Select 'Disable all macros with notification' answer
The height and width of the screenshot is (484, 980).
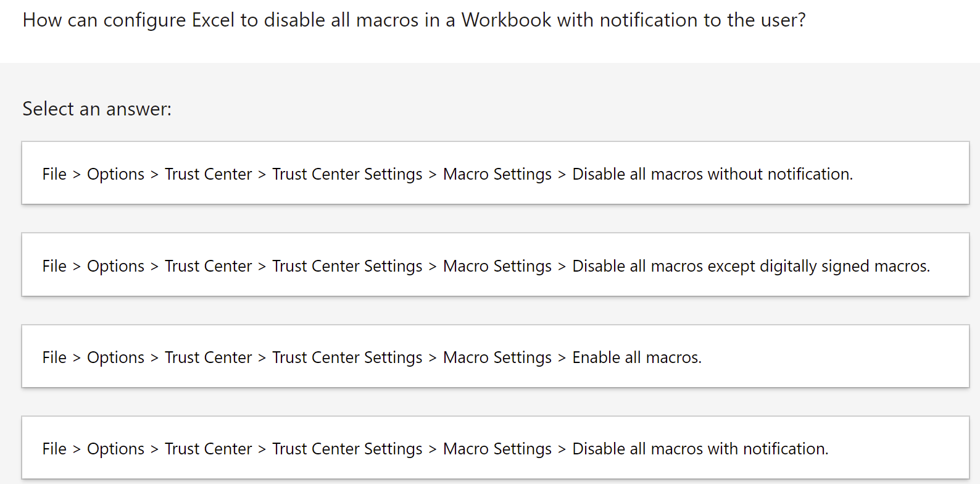point(496,448)
